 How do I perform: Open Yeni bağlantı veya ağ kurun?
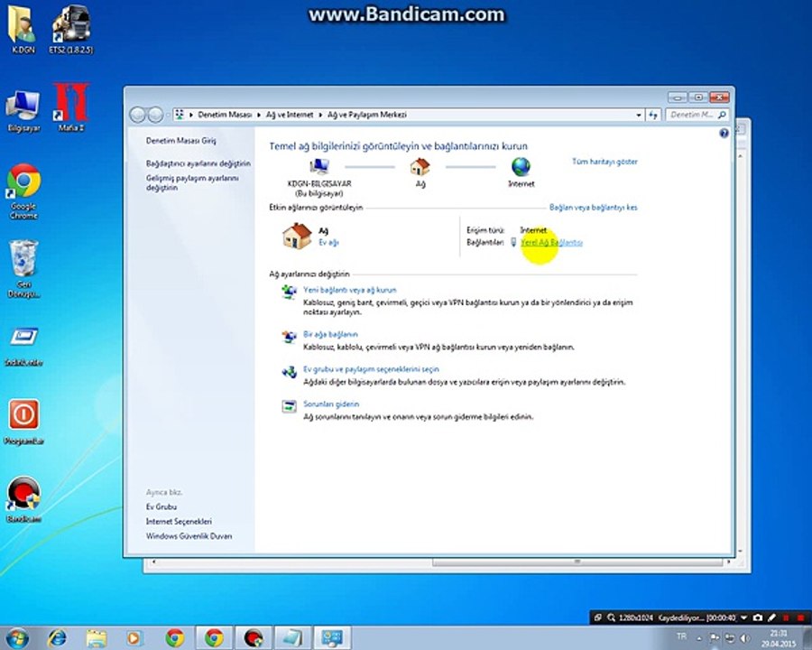tap(349, 291)
